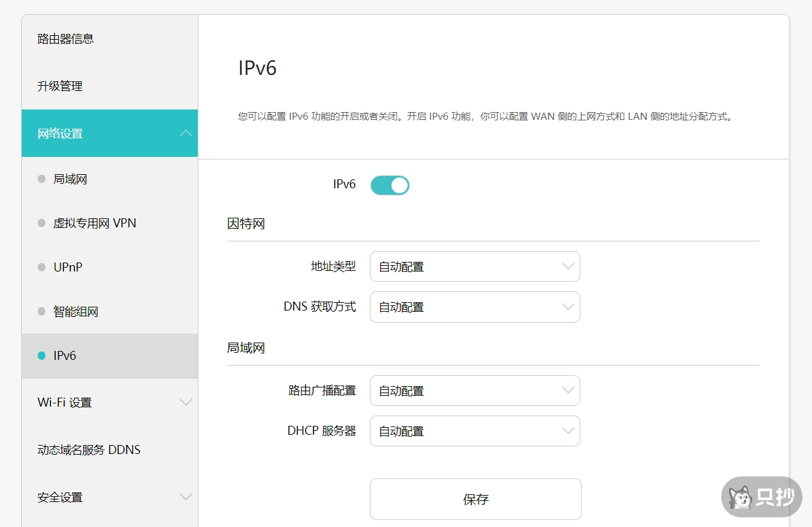The image size is (812, 527).
Task: Select the 局域网 menu bullet icon
Action: pos(40,179)
